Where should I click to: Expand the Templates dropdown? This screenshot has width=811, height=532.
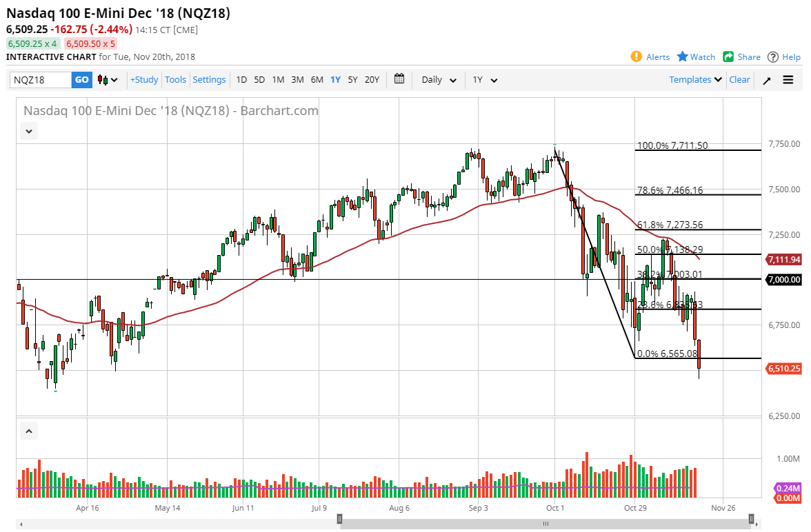(x=696, y=80)
